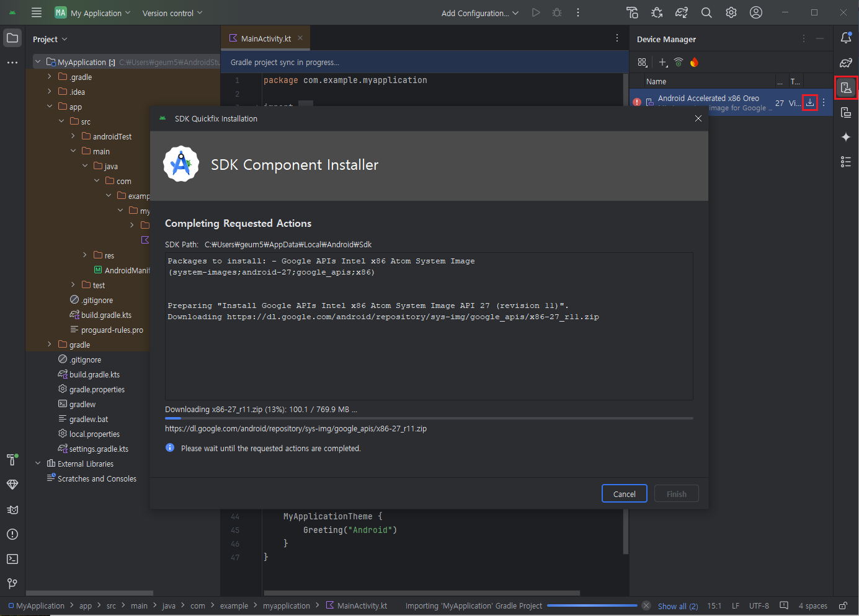Select gradle.properties file
The image size is (859, 616).
point(91,389)
